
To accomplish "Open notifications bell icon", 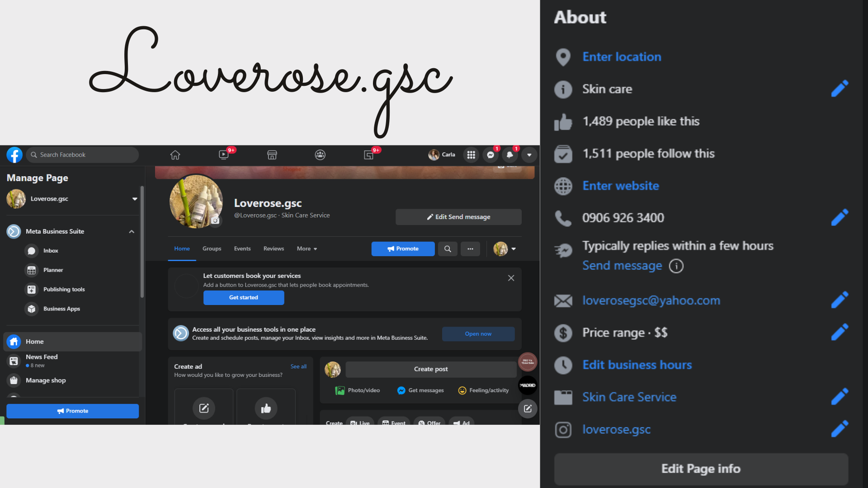I will click(x=510, y=155).
